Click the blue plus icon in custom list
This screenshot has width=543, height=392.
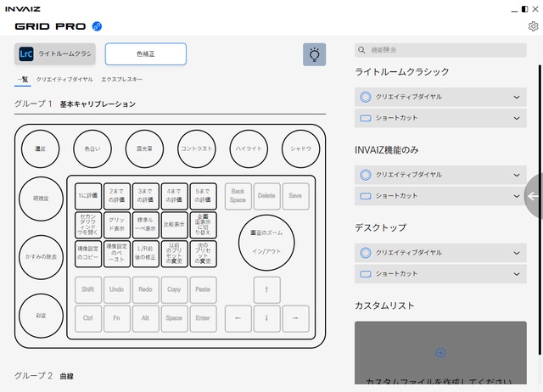pos(440,352)
